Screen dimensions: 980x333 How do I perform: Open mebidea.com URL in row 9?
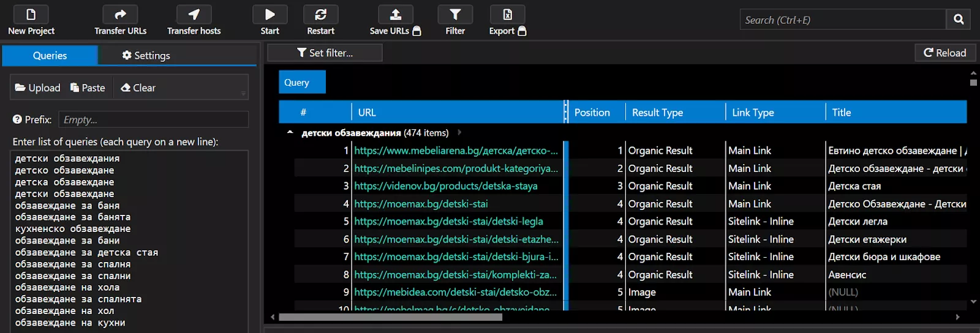456,293
